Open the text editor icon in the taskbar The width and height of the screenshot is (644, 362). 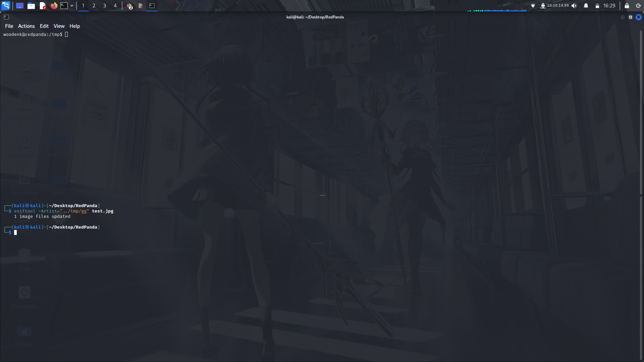43,6
